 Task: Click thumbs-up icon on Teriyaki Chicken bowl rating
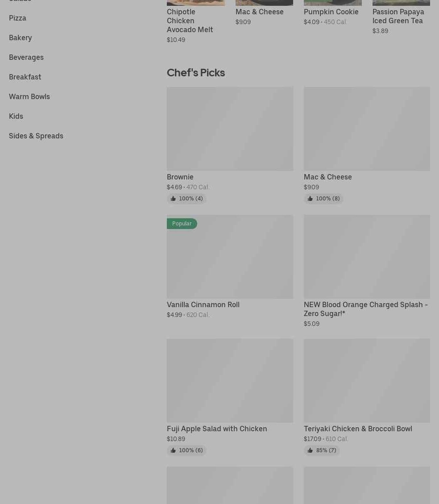point(310,450)
